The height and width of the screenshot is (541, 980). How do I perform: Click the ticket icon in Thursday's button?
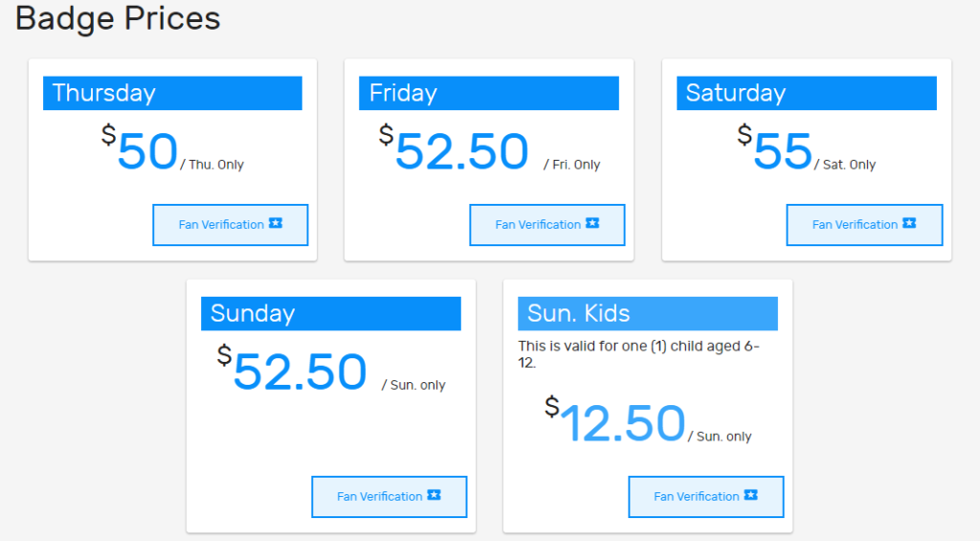[x=276, y=223]
